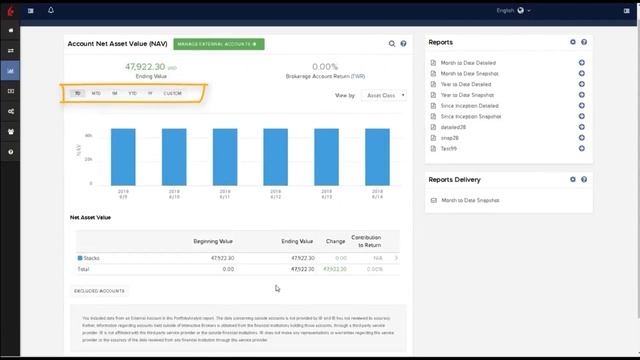This screenshot has width=640, height=360.
Task: Click the search magnifier in NAV panel
Action: click(392, 44)
